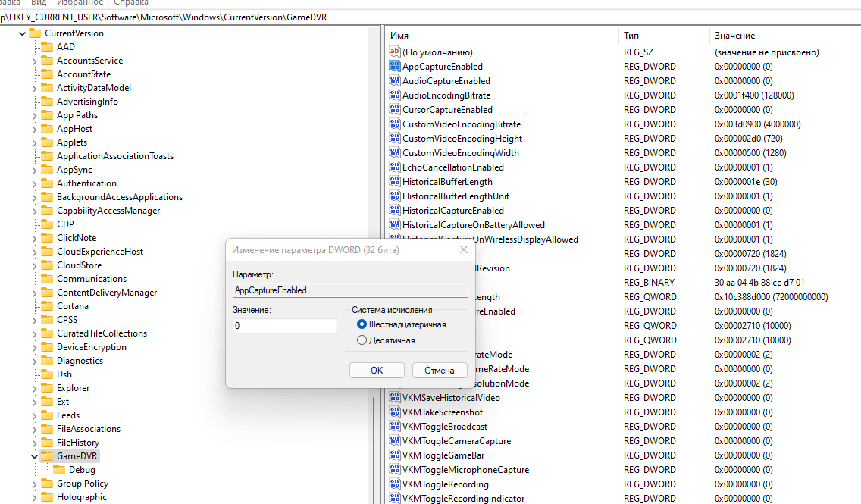Click the VKMTakeScreenshot DWORD icon
Viewport: 861px width, 504px height.
[x=394, y=412]
